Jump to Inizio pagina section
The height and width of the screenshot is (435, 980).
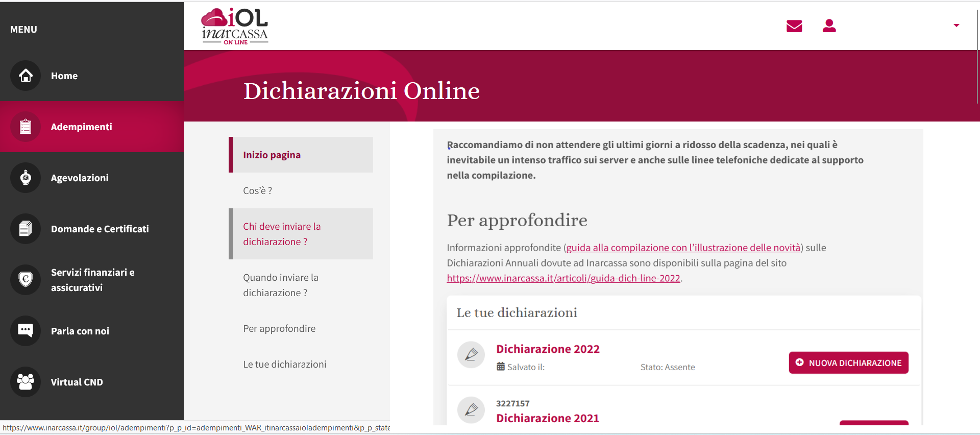tap(301, 155)
